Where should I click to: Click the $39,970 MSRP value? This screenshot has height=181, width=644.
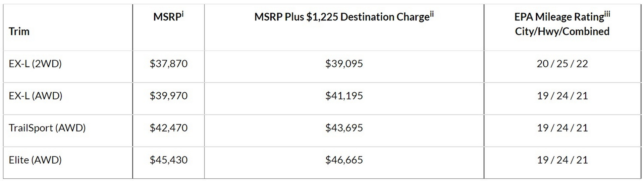[x=168, y=96]
